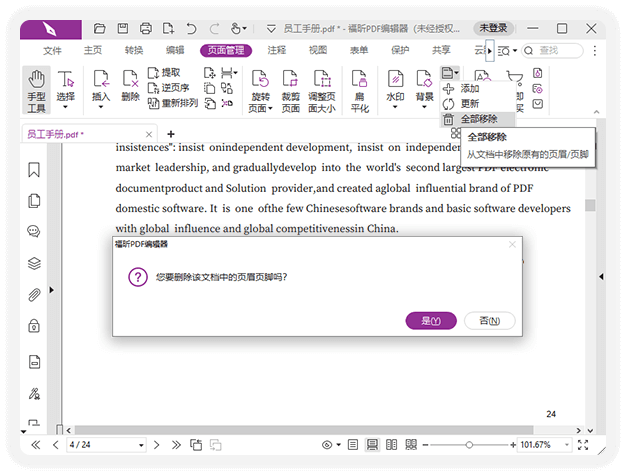This screenshot has width=626, height=475.
Task: Close the 员工手册.pdf document tab
Action: point(149,135)
